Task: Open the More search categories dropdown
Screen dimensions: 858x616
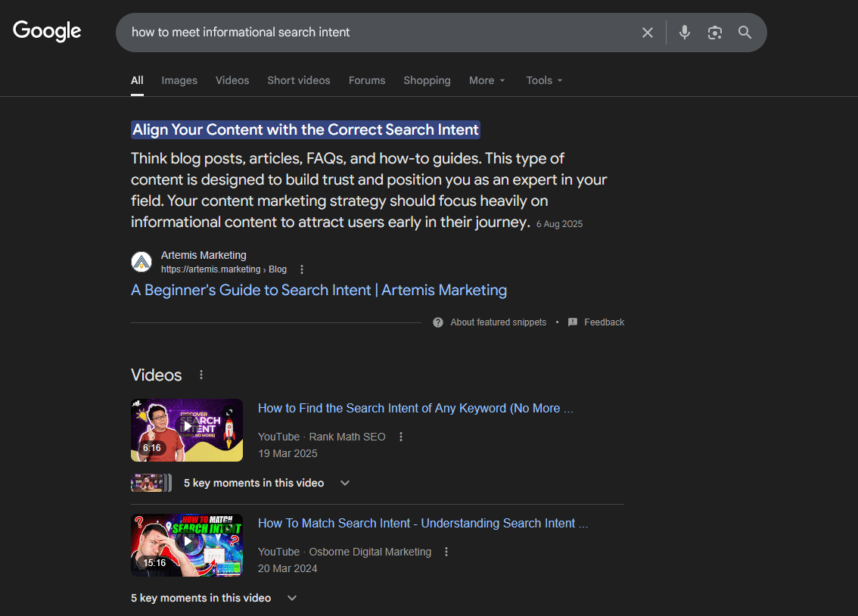Action: 487,80
